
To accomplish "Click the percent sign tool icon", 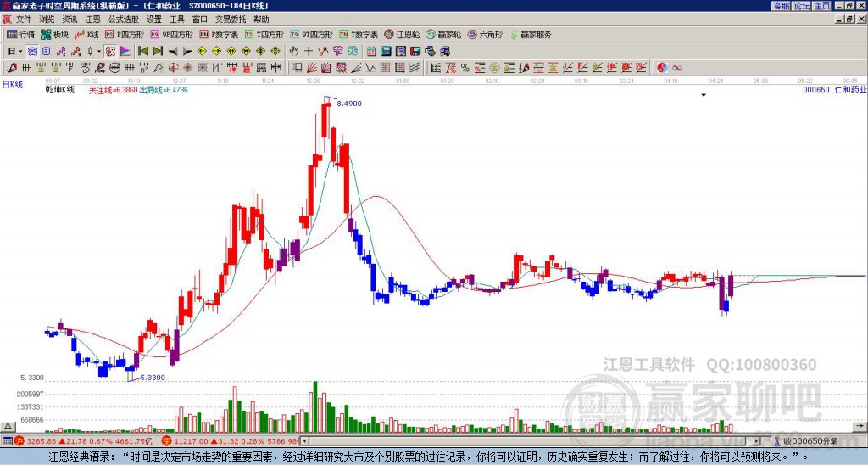I will coord(465,67).
